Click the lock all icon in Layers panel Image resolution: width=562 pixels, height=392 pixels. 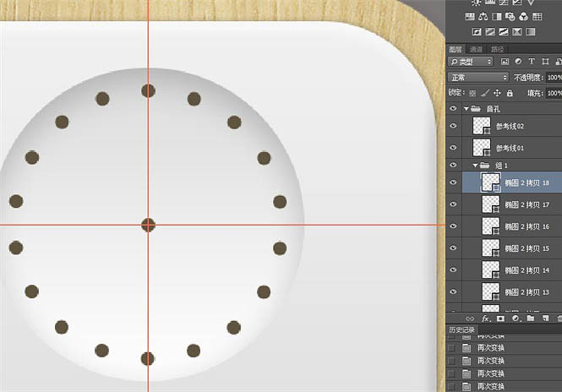pos(511,92)
